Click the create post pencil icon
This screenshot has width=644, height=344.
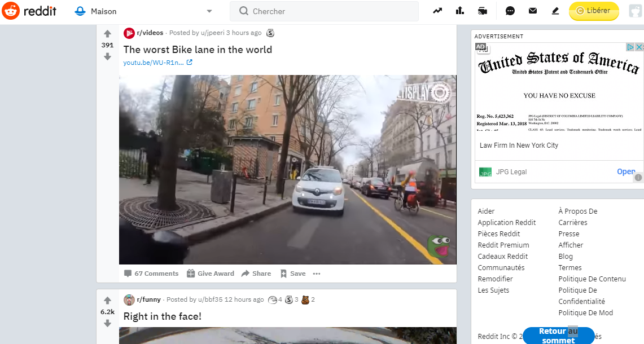(555, 11)
